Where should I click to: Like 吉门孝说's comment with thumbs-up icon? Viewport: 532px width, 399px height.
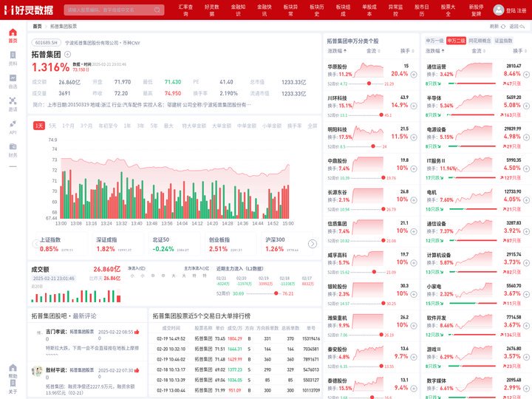[x=137, y=332]
